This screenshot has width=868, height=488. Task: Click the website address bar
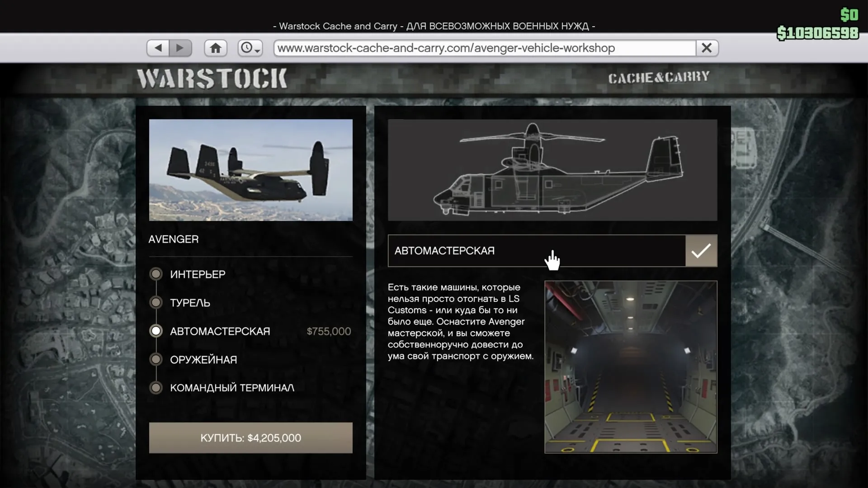pyautogui.click(x=484, y=48)
